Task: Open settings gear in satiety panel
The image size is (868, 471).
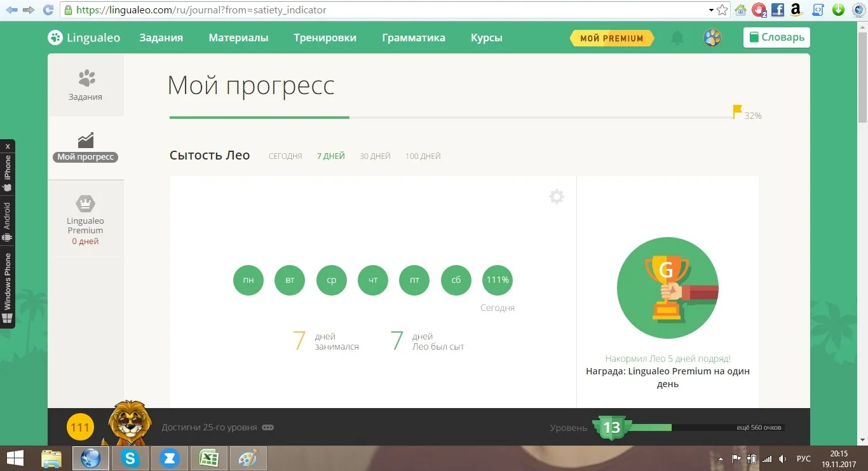Action: 557,196
